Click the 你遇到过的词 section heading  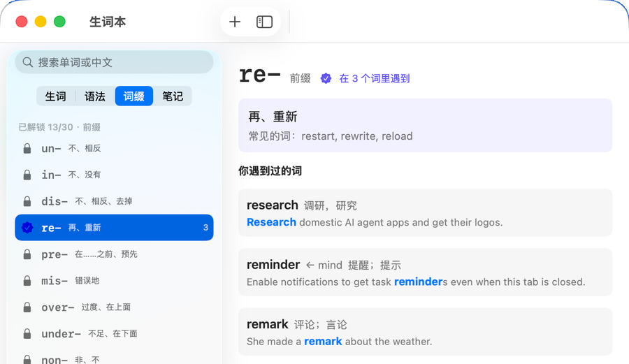(270, 170)
